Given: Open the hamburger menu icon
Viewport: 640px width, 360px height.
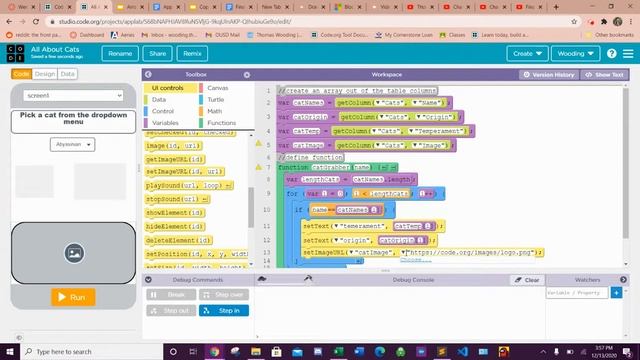Looking at the screenshot, I should (628, 53).
